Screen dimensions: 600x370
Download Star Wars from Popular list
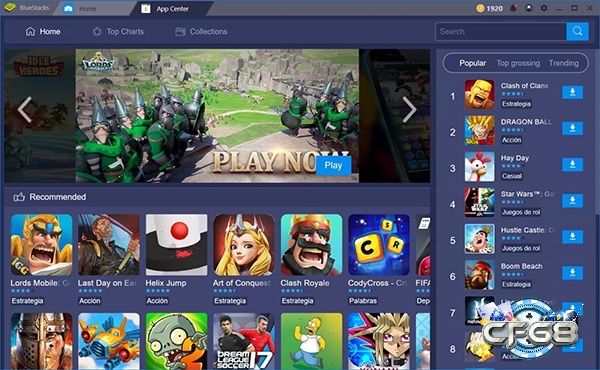pos(572,200)
